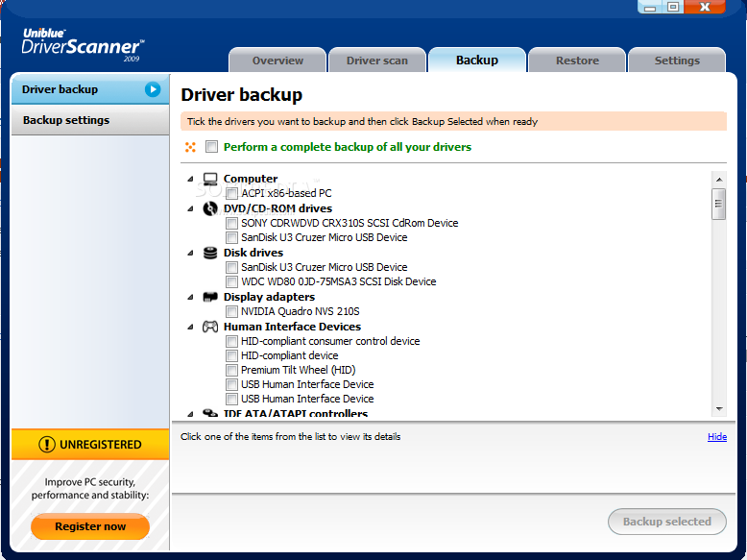Tick the SONY CDRWDVD CRX310S checkbox

pos(231,224)
